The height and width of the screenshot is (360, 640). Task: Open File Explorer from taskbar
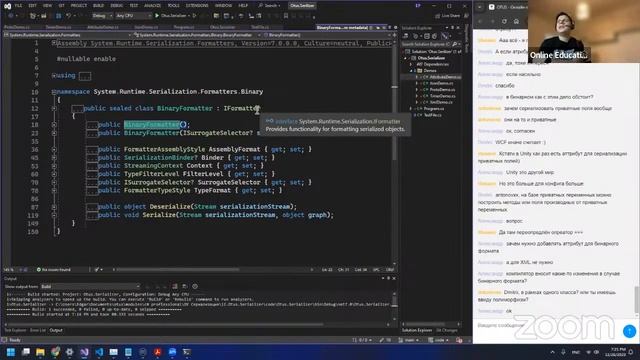pyautogui.click(x=40, y=352)
